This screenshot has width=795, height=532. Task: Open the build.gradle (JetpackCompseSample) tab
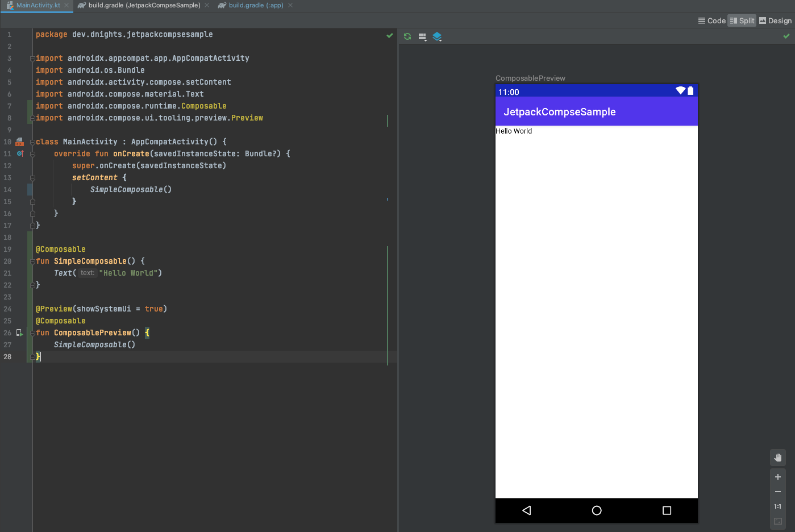[x=139, y=5]
